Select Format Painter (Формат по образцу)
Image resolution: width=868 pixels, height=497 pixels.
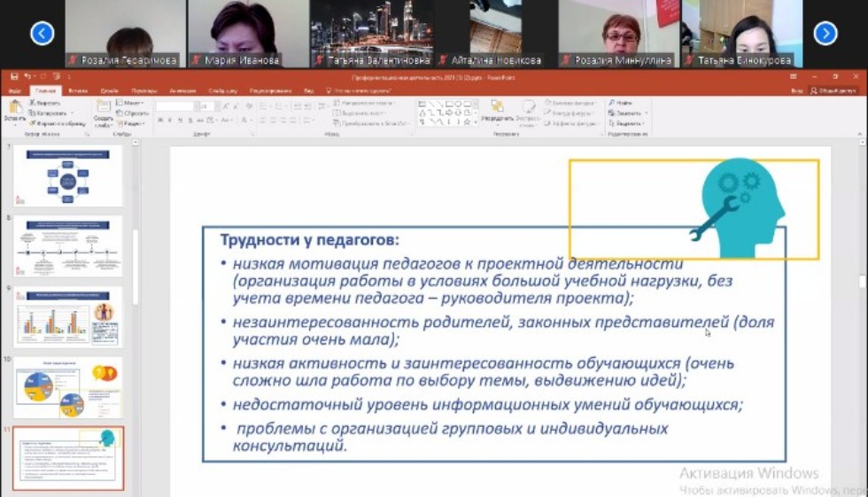point(57,123)
